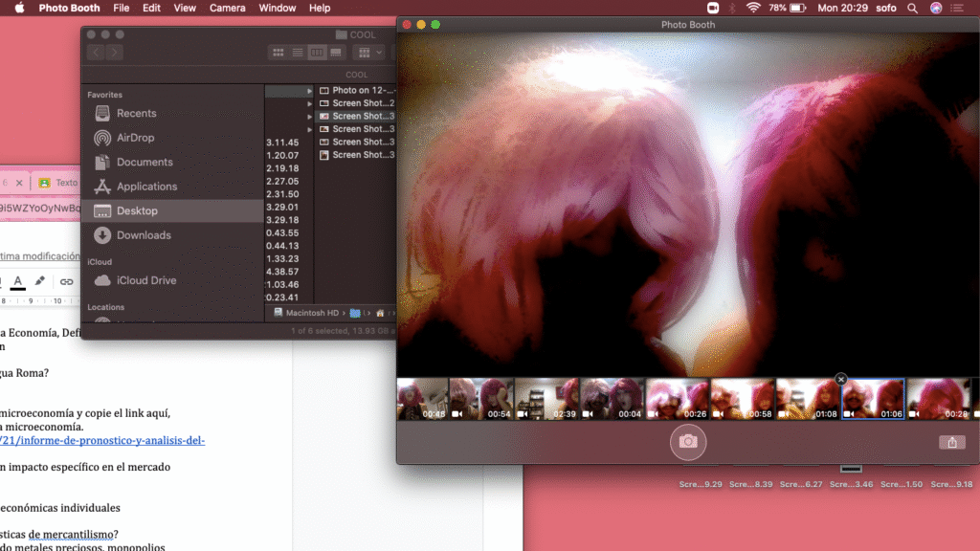Click the insert link icon in the document toolbar

coord(66,282)
